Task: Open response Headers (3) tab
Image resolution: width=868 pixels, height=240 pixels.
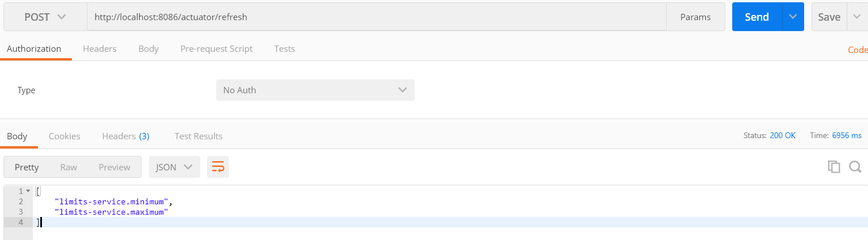Action: pos(125,136)
